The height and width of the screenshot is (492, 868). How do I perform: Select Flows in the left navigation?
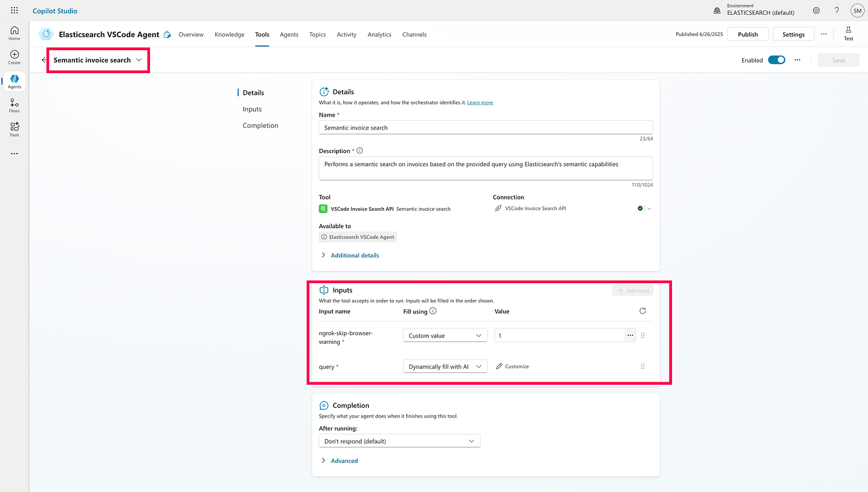click(x=14, y=105)
